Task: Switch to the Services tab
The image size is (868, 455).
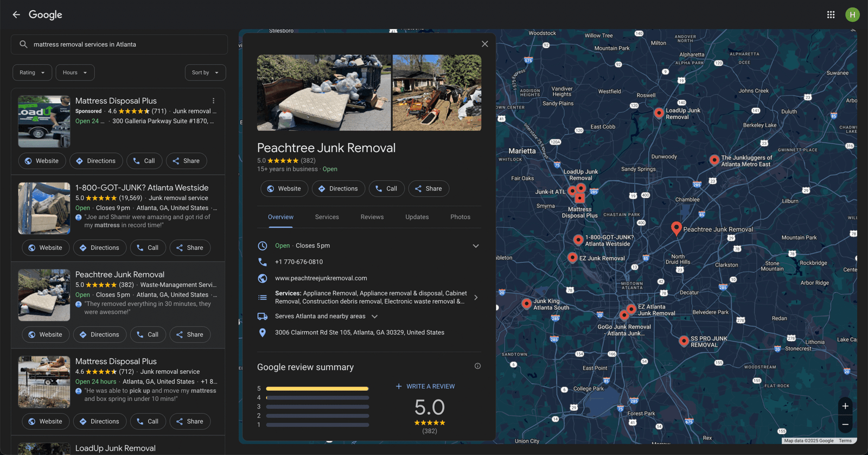Action: point(327,217)
